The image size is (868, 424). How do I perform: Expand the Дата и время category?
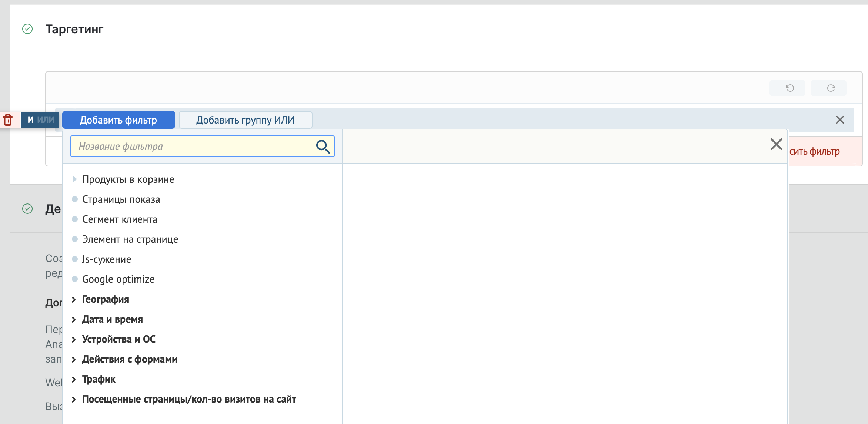tap(112, 319)
